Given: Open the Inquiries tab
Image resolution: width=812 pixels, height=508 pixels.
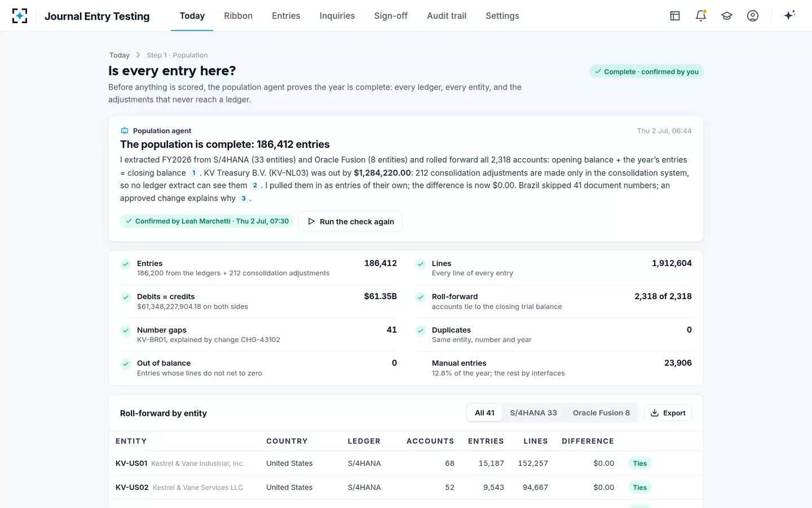Looking at the screenshot, I should click(x=337, y=16).
